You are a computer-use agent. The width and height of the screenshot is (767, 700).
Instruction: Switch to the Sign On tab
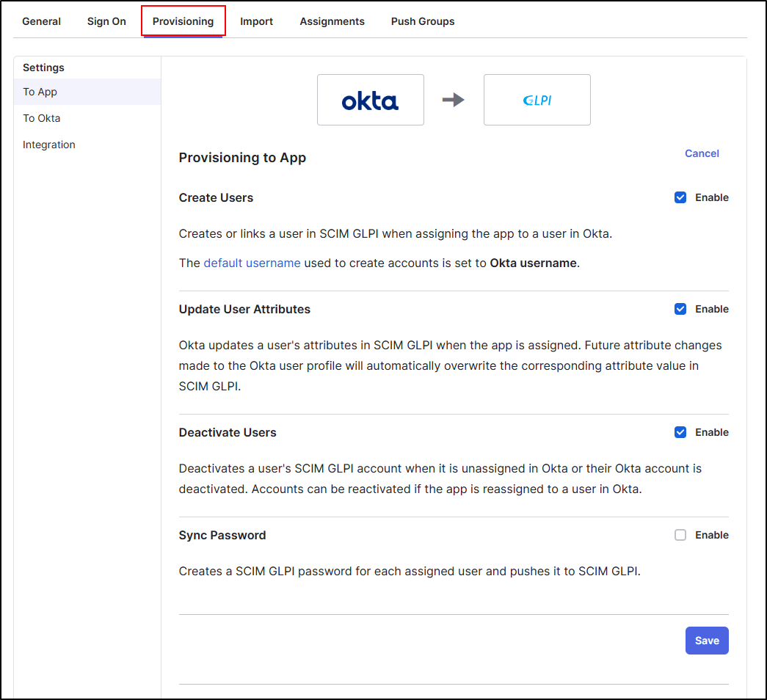pyautogui.click(x=106, y=21)
